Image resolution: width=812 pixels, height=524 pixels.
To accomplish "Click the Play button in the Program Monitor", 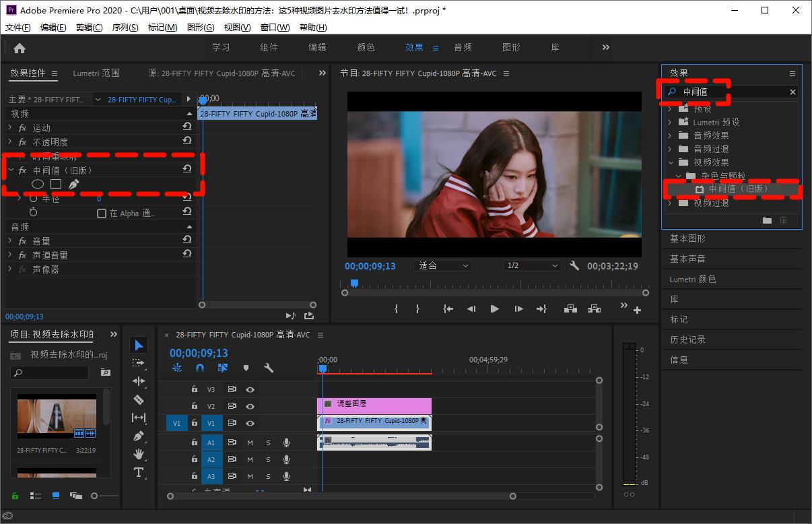I will [495, 308].
